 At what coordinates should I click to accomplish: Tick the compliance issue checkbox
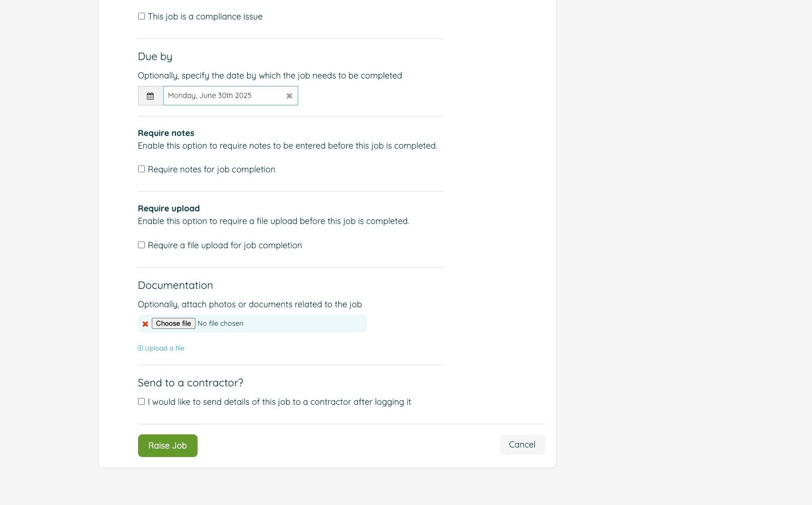click(141, 16)
